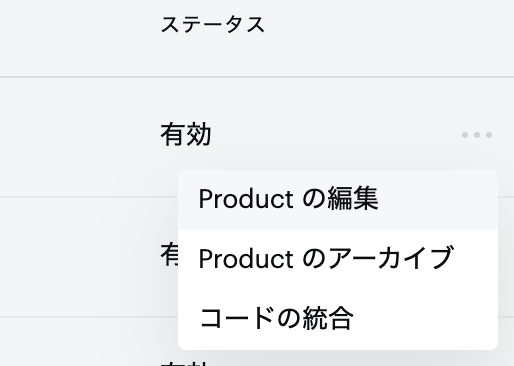Click the アーカイブ word in the menu
This screenshot has width=514, height=366.
point(390,258)
